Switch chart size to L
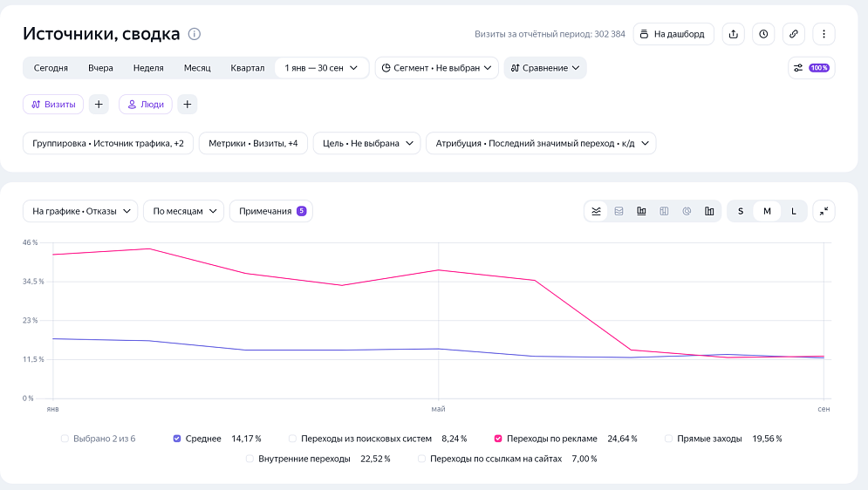The width and height of the screenshot is (868, 490). [793, 211]
